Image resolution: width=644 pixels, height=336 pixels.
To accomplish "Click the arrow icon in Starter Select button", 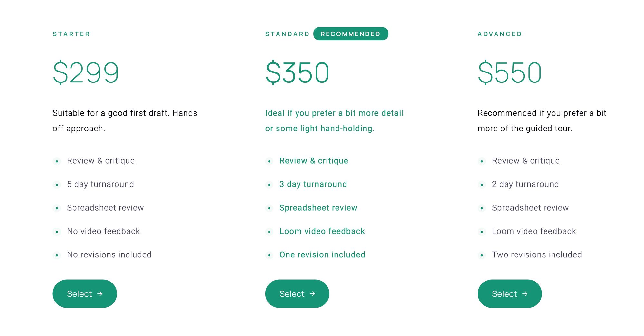I will coord(100,294).
